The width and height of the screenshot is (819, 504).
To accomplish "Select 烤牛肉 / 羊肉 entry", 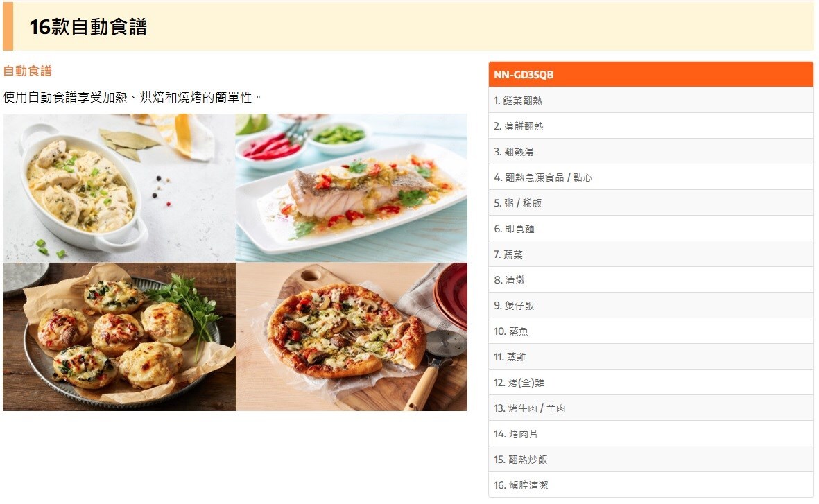I will click(650, 408).
